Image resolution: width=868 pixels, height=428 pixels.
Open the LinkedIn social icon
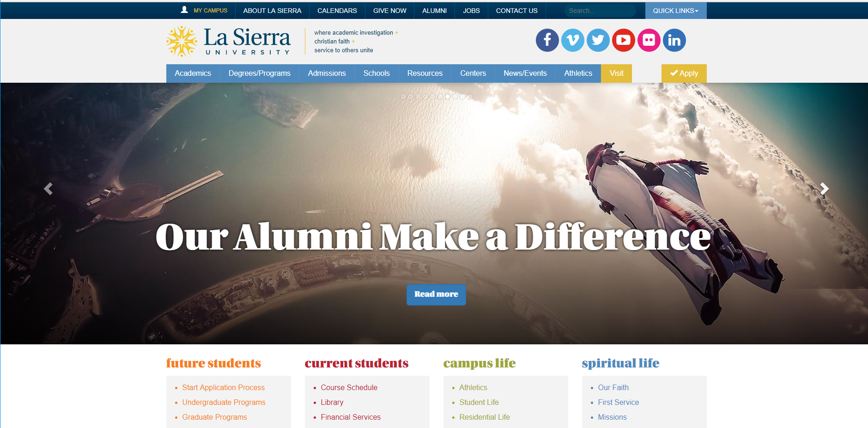click(x=674, y=40)
